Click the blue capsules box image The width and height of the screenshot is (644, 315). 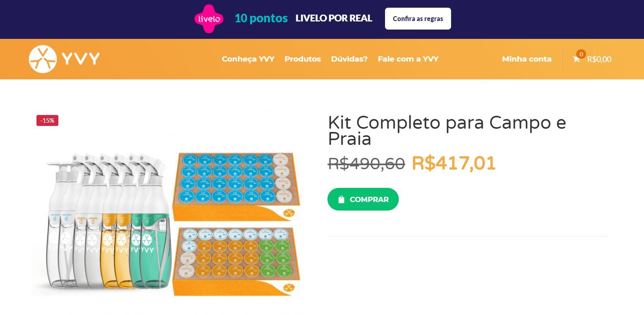(x=236, y=185)
